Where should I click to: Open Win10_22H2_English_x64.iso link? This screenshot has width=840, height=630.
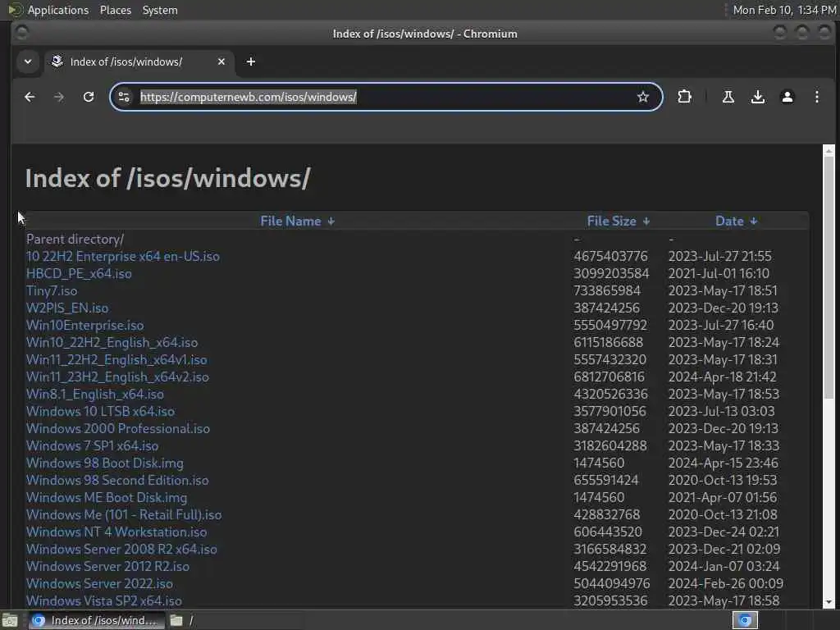pos(112,342)
